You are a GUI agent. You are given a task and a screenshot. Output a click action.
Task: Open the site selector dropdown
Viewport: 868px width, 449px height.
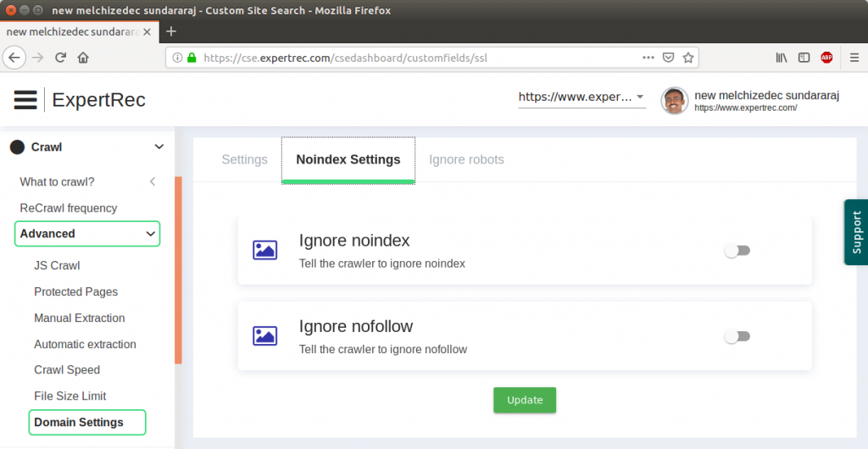581,97
